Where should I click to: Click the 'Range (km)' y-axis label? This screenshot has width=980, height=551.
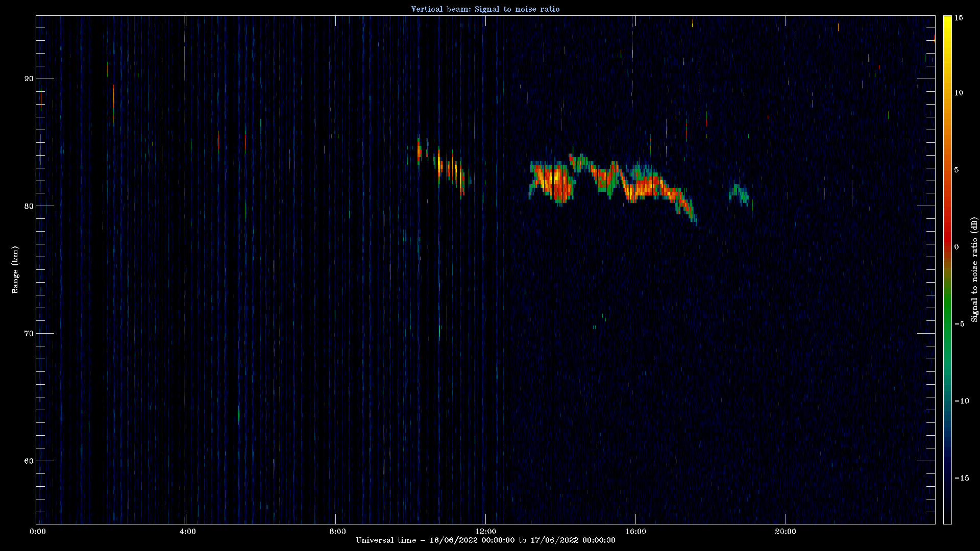[15, 269]
